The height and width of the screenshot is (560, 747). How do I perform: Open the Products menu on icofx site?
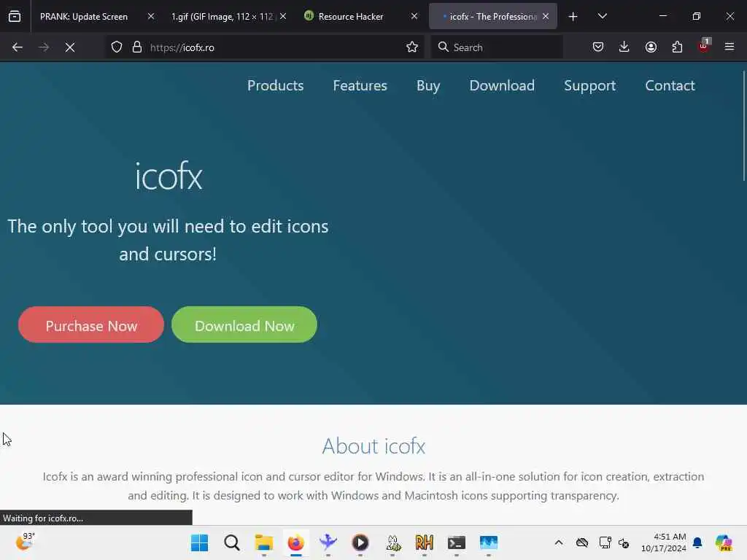tap(275, 86)
